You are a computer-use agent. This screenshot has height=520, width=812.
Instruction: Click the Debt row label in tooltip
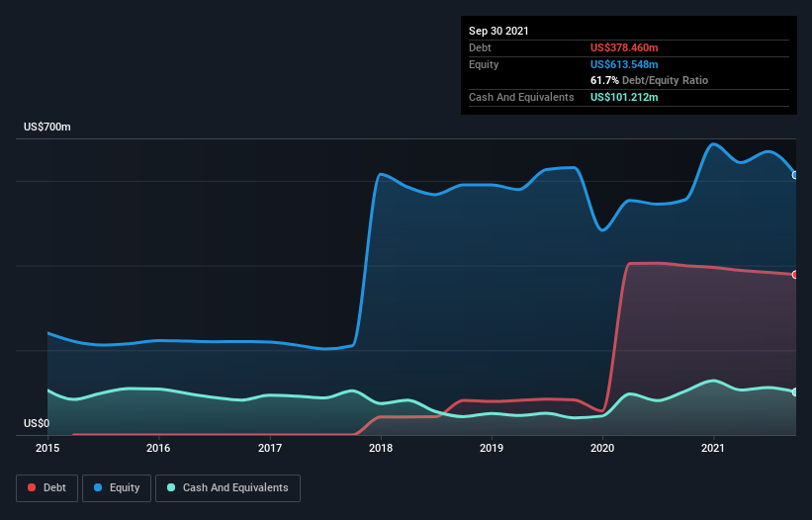[480, 47]
